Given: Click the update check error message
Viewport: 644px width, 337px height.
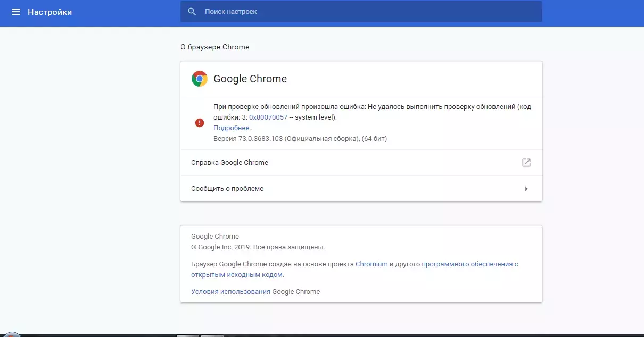Looking at the screenshot, I should coord(372,112).
